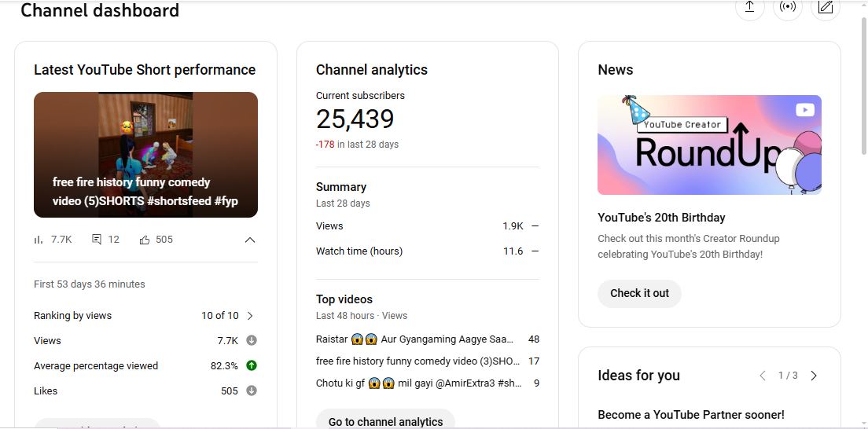Click the Top videos heading
The width and height of the screenshot is (868, 429).
(x=344, y=299)
